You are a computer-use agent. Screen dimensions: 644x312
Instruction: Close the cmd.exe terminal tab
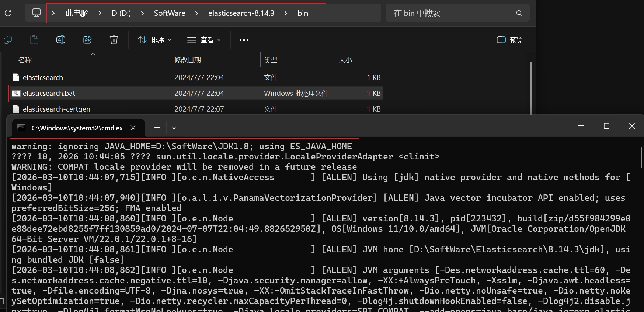coord(133,127)
